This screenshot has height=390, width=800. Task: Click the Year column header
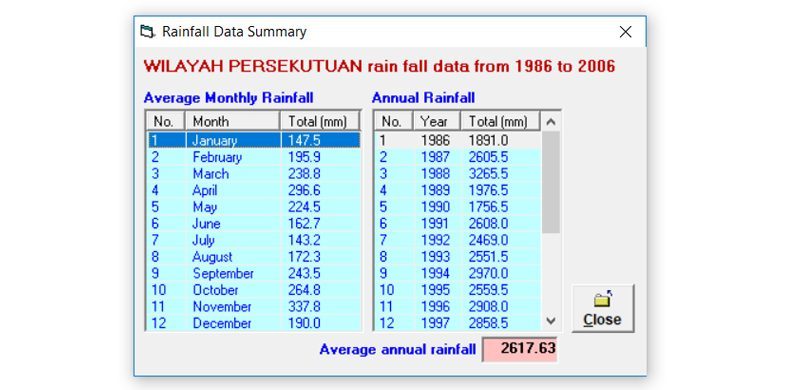tap(436, 121)
